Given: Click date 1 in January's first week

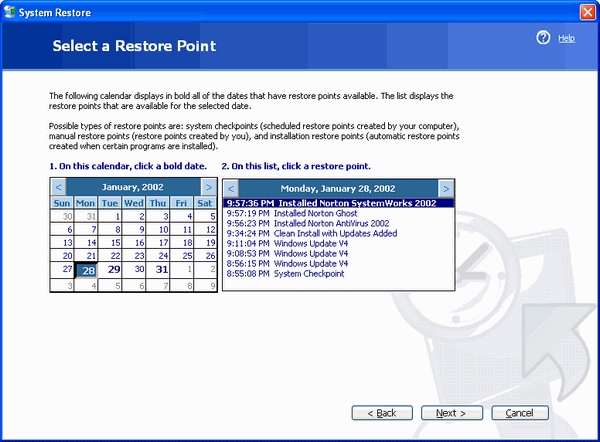Looking at the screenshot, I should 110,217.
